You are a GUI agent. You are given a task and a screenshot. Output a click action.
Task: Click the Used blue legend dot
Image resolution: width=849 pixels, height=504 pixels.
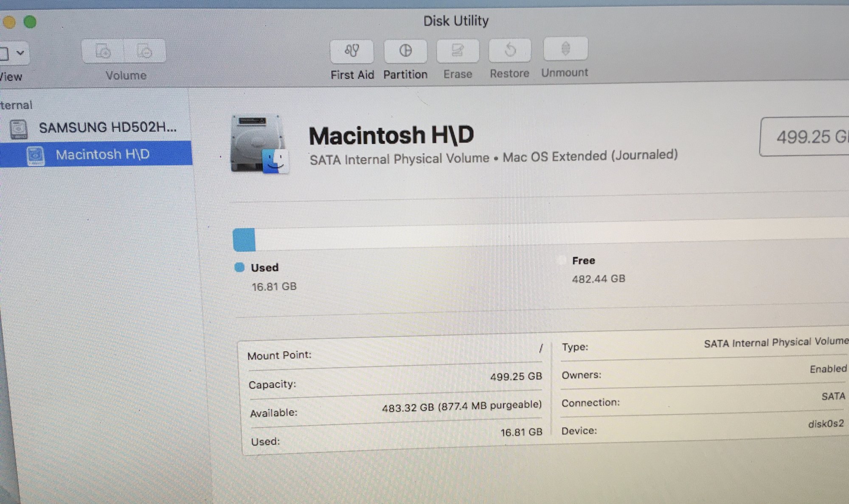click(x=239, y=267)
